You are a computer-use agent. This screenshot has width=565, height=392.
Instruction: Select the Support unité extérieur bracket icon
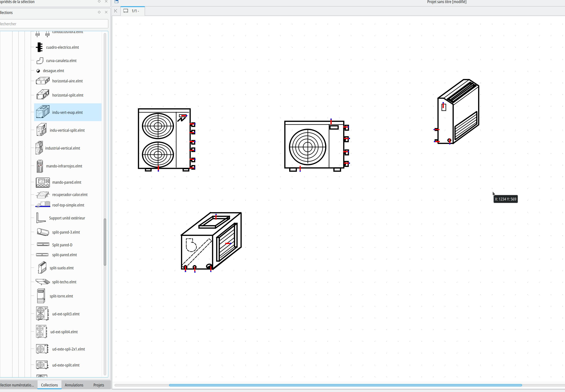coord(41,218)
